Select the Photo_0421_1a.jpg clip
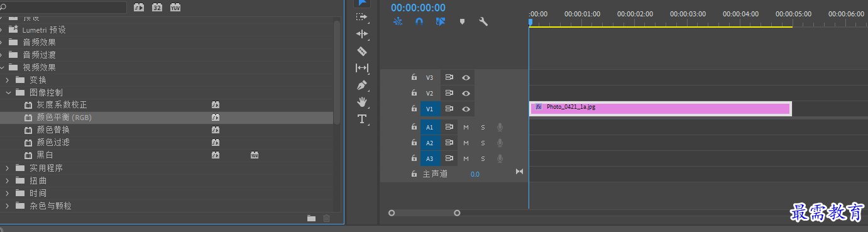 [x=660, y=109]
